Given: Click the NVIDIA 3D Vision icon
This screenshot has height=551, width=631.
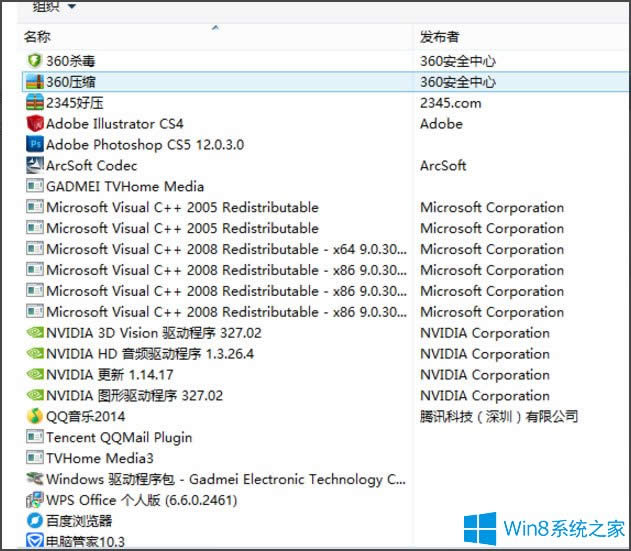Looking at the screenshot, I should 34,333.
